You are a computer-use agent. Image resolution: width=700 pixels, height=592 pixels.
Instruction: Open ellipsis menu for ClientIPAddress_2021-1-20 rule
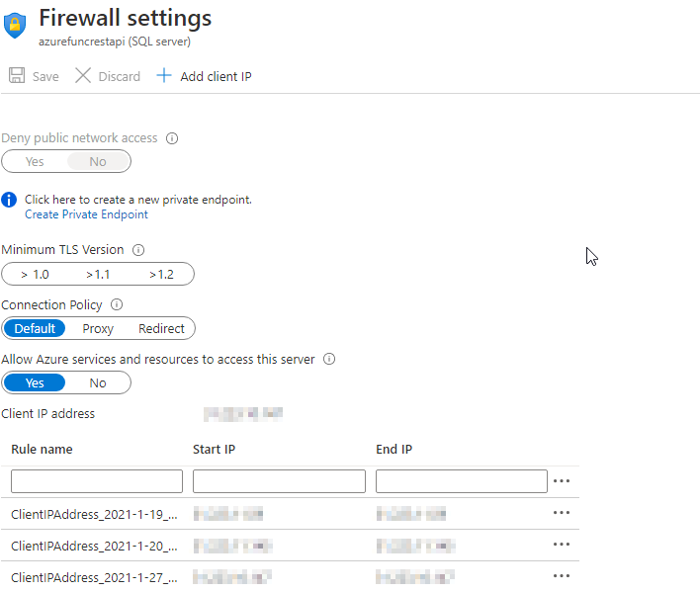[562, 545]
